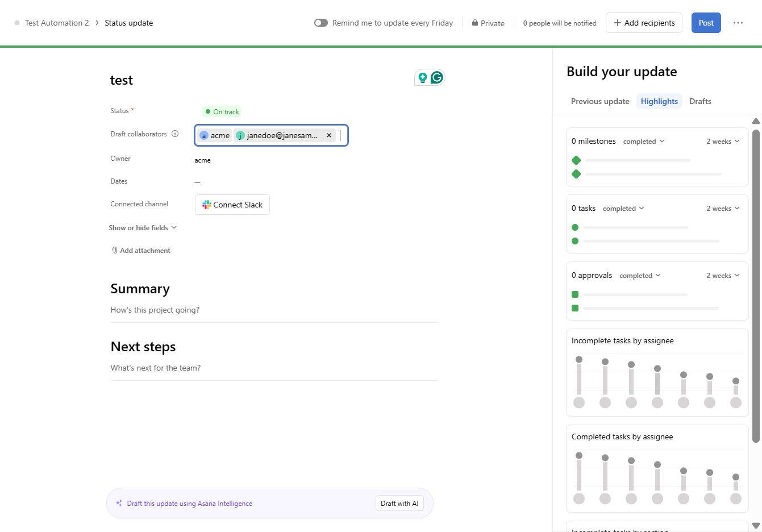Click the Dates field dash value

(197, 182)
